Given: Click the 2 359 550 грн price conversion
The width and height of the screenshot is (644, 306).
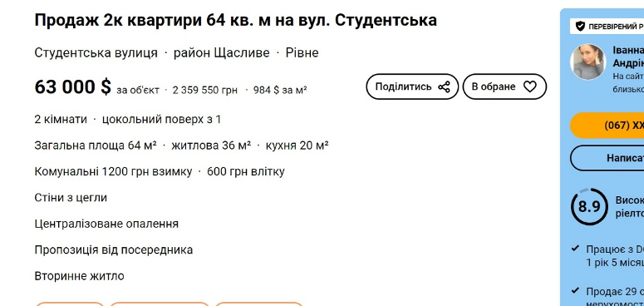Looking at the screenshot, I should [204, 91].
